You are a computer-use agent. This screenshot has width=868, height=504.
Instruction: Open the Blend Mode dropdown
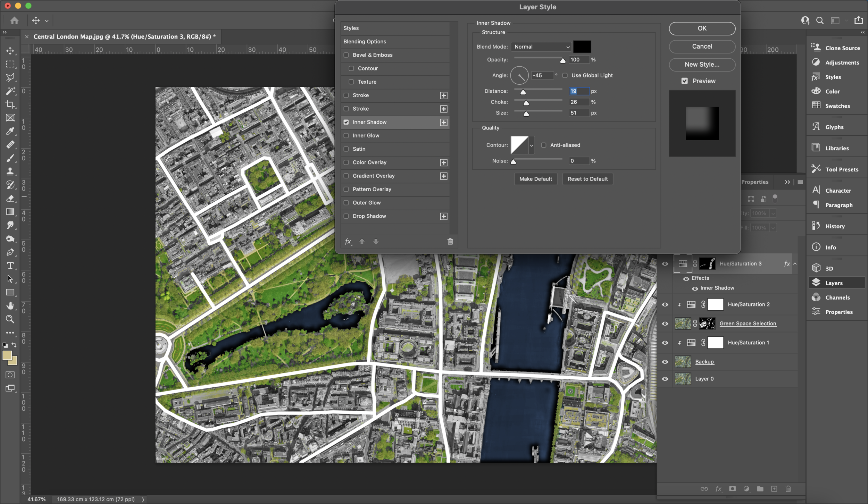coord(541,47)
